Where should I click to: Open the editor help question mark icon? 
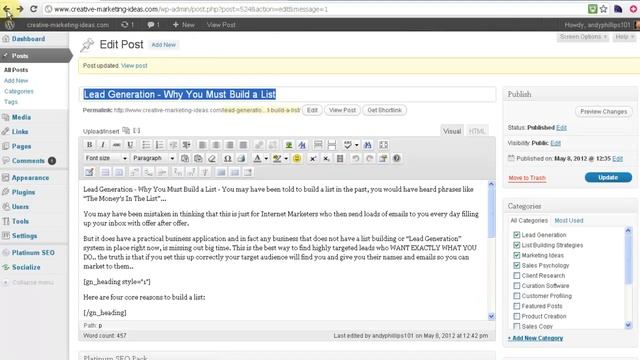click(396, 158)
